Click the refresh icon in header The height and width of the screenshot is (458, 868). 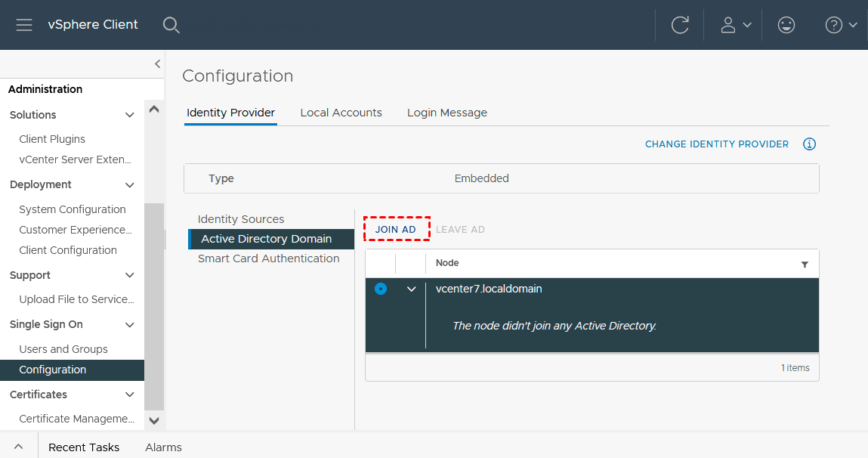[680, 25]
